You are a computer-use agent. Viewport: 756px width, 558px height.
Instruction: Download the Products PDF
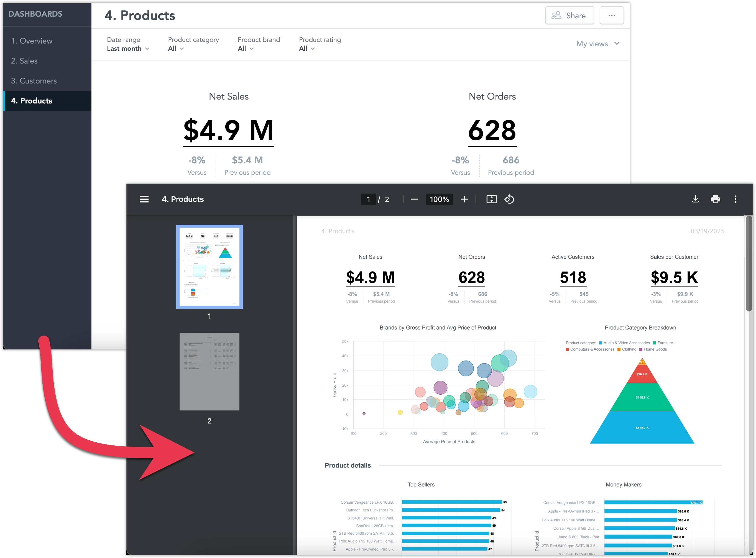(x=695, y=199)
